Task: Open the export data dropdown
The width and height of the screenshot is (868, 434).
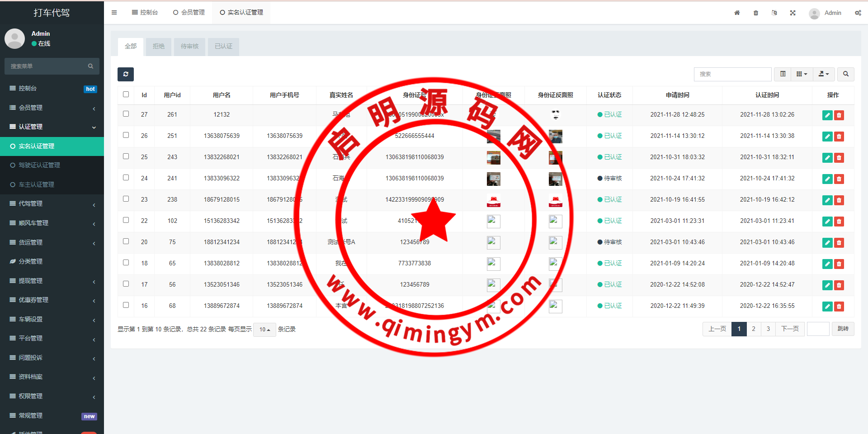Action: tap(823, 74)
